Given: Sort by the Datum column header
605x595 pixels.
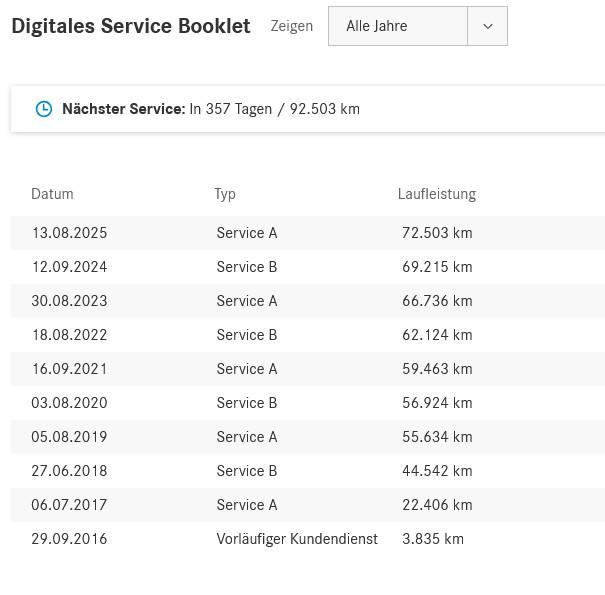Looking at the screenshot, I should 52,194.
